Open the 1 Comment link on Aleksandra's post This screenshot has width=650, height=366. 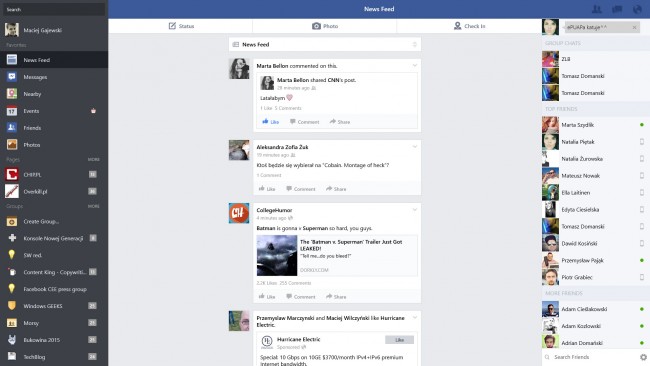tap(269, 175)
